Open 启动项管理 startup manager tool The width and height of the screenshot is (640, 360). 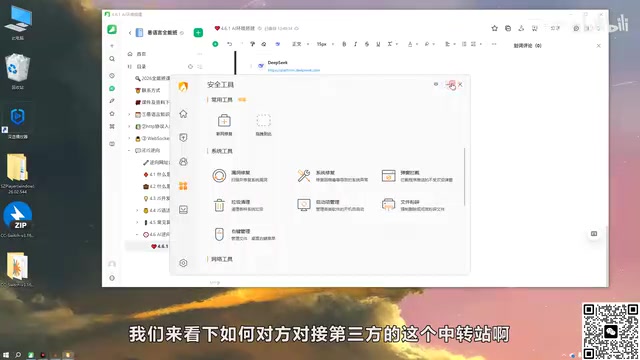(331, 205)
